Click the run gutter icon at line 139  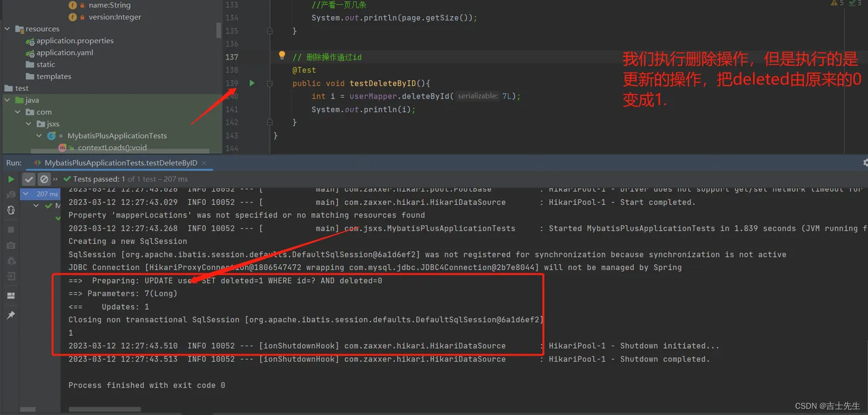point(252,83)
